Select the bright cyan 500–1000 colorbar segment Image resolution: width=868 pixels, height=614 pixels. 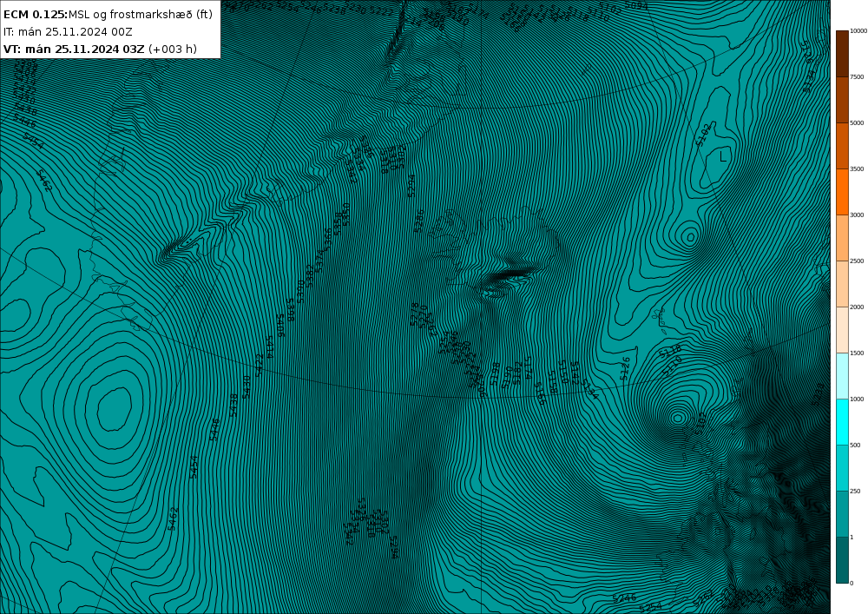coord(841,422)
